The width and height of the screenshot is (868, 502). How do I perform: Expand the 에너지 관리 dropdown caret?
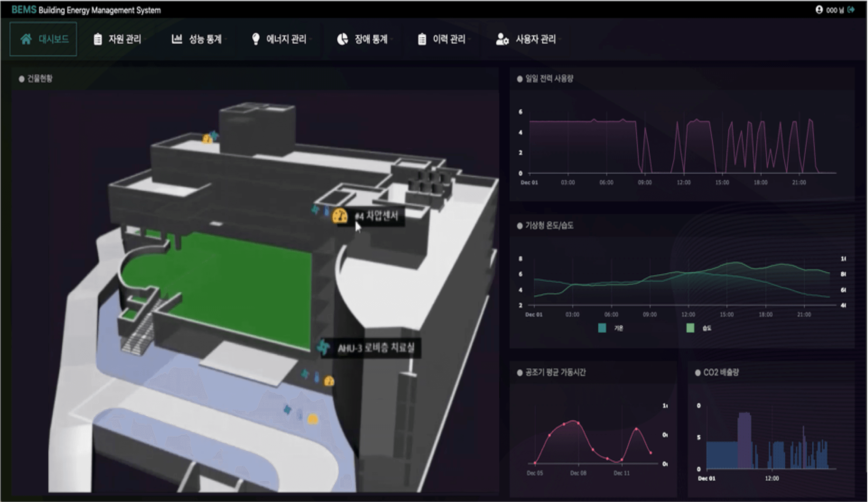pyautogui.click(x=311, y=40)
